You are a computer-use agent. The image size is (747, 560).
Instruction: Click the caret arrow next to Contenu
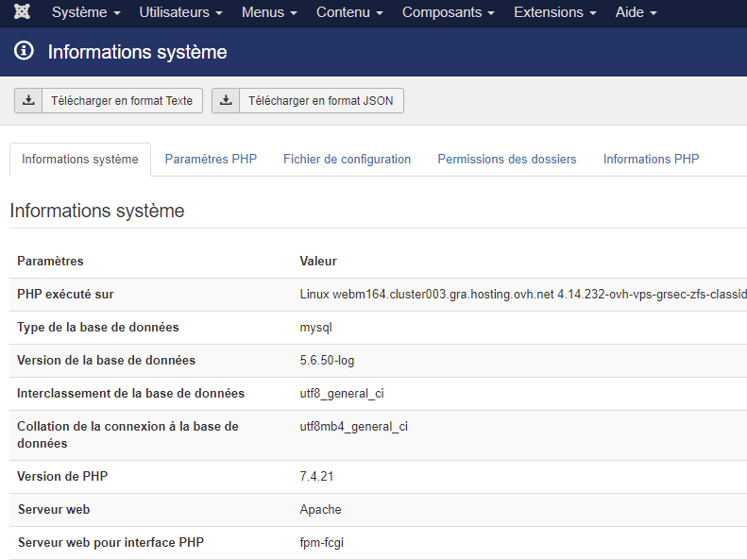coord(380,13)
